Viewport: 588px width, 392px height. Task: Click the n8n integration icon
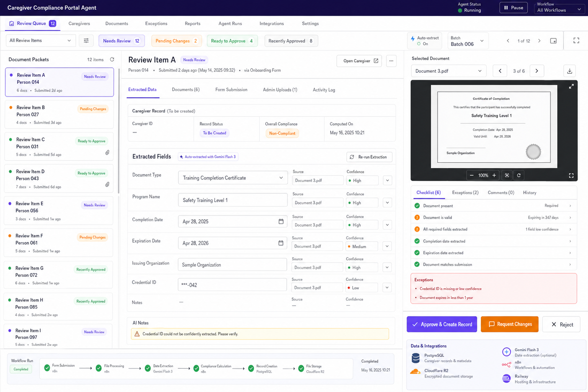click(x=506, y=365)
